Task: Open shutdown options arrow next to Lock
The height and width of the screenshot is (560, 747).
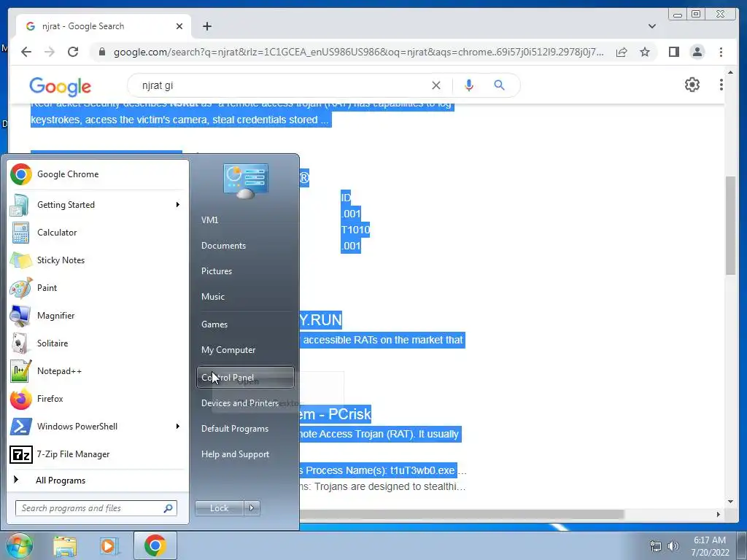Action: click(252, 508)
